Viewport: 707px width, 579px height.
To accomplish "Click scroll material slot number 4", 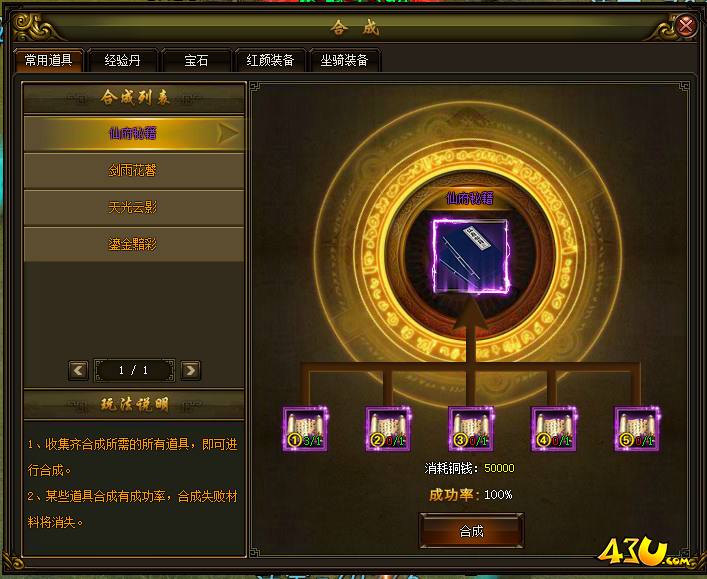I will (554, 428).
